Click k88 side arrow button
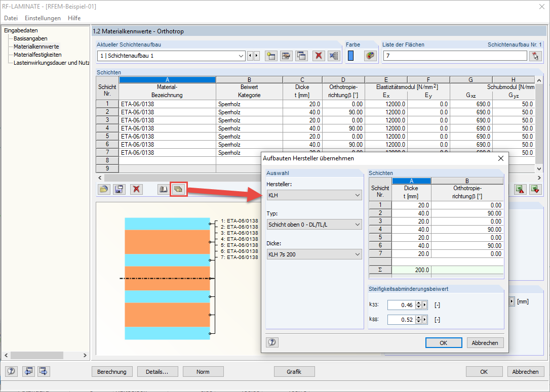The width and height of the screenshot is (550, 392). pyautogui.click(x=425, y=320)
